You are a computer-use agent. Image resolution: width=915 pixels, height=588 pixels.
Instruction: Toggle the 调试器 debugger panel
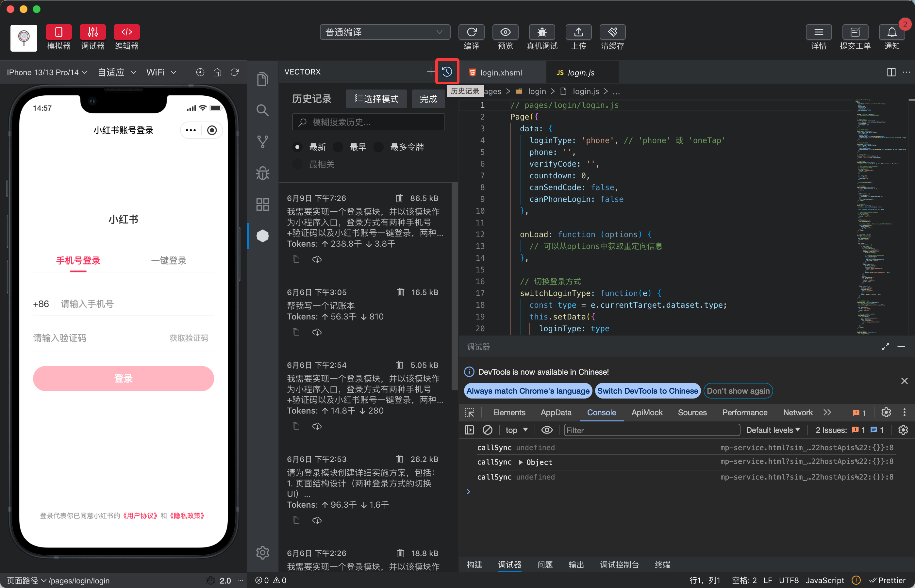click(92, 32)
